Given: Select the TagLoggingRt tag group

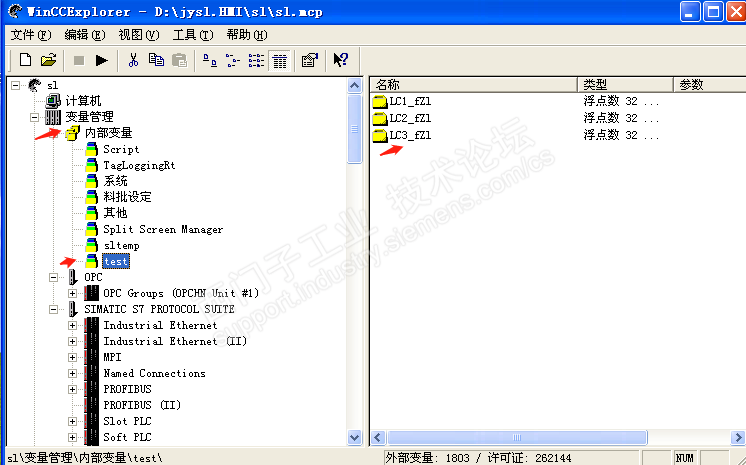Looking at the screenshot, I should coord(139,165).
